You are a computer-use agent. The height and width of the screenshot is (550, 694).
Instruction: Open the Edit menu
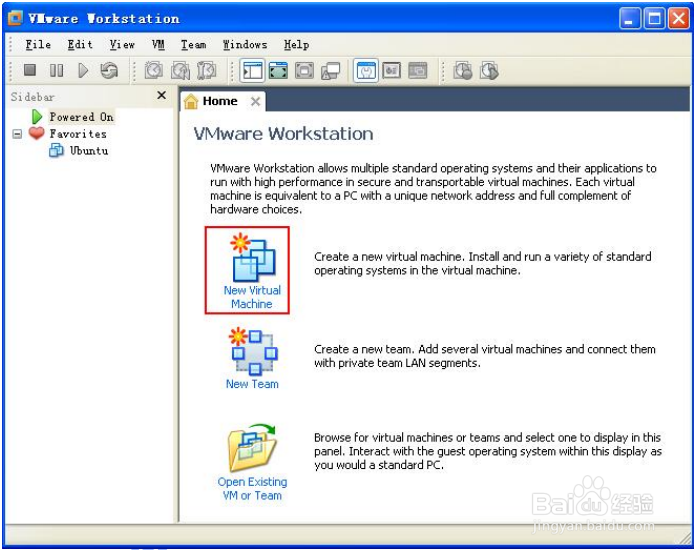point(80,45)
